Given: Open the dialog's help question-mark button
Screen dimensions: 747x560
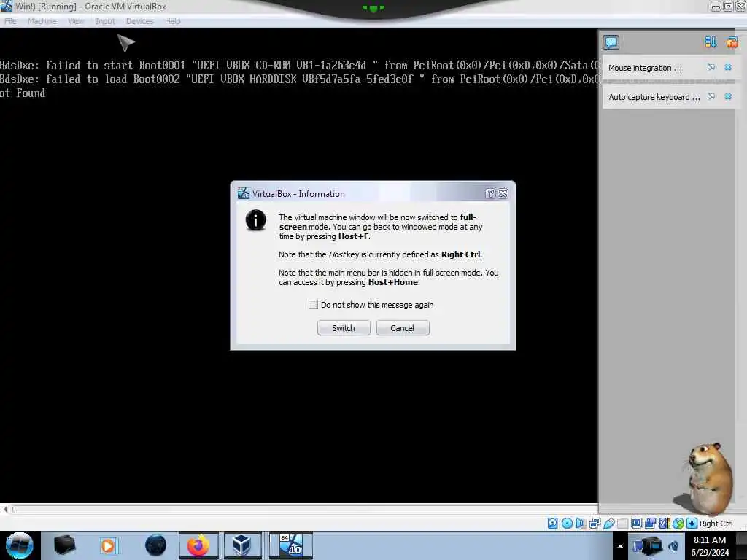Looking at the screenshot, I should point(490,193).
